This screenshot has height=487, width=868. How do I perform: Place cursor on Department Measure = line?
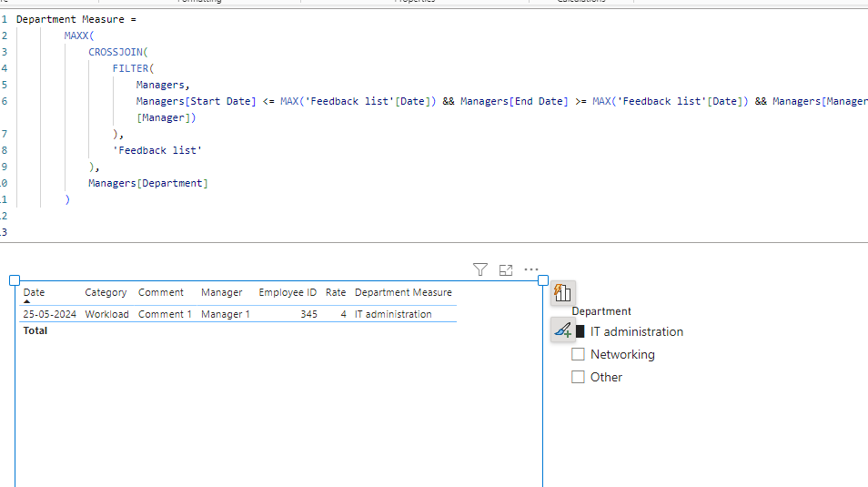[76, 19]
